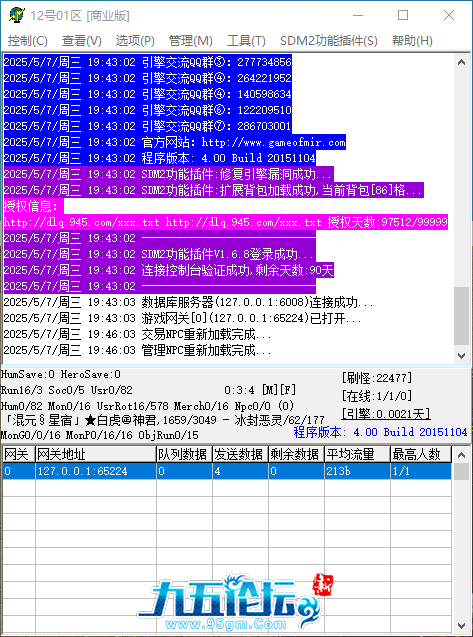Click the application icon in title bar

[16, 15]
